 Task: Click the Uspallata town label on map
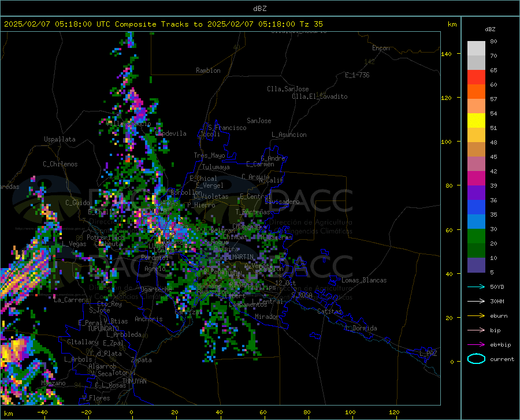click(60, 139)
